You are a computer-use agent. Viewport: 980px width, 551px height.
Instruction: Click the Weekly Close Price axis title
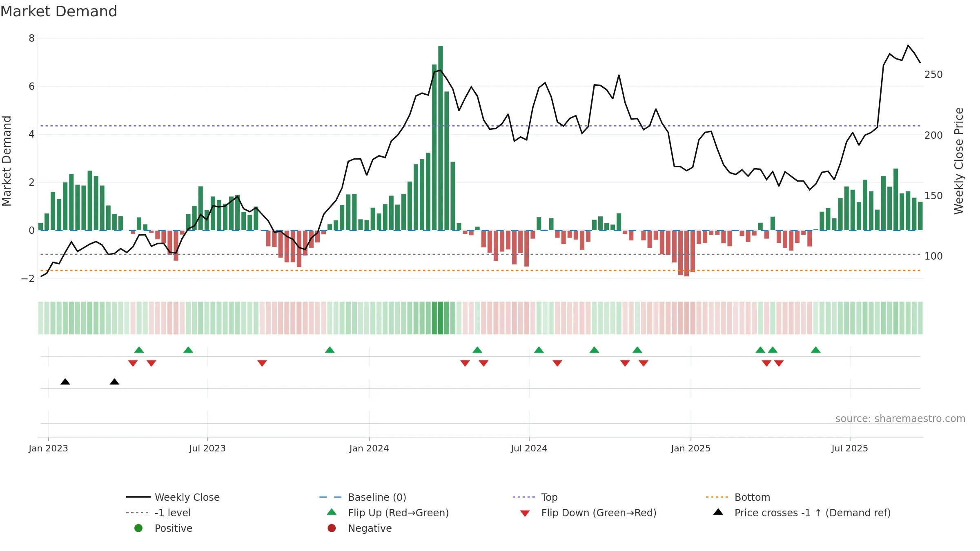959,161
